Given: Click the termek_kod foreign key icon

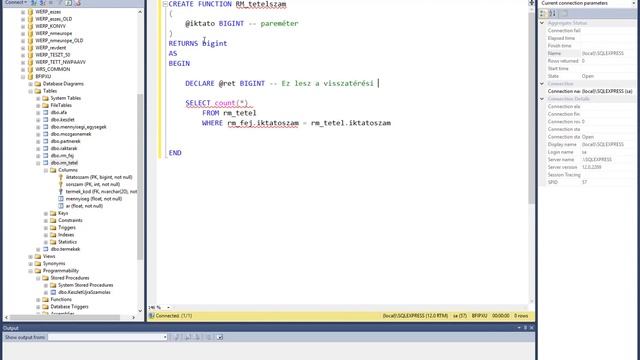Looking at the screenshot, I should (x=61, y=191).
